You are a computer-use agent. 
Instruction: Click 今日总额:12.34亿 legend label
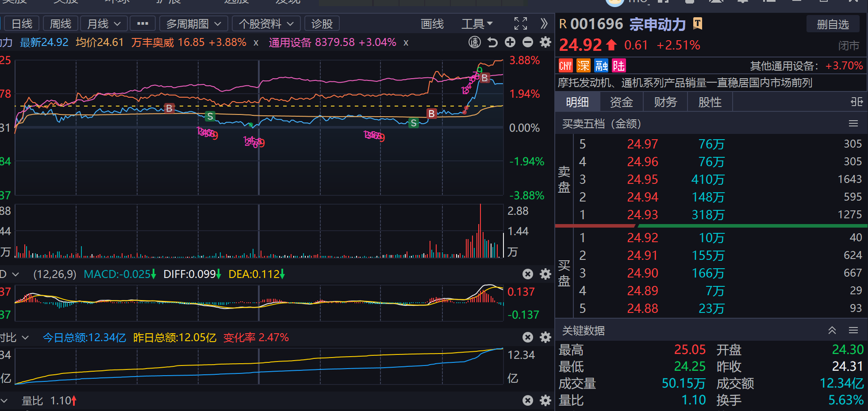[x=84, y=338]
